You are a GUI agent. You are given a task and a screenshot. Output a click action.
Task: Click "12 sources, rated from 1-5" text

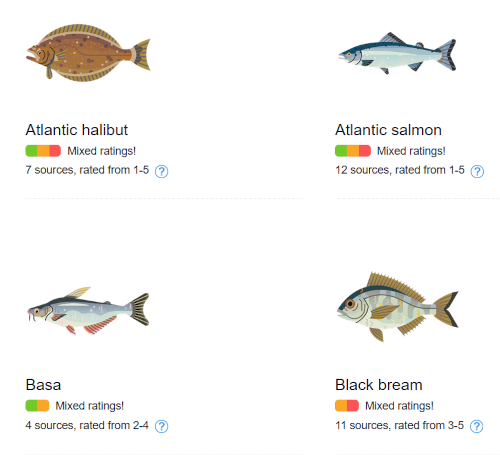coord(400,170)
